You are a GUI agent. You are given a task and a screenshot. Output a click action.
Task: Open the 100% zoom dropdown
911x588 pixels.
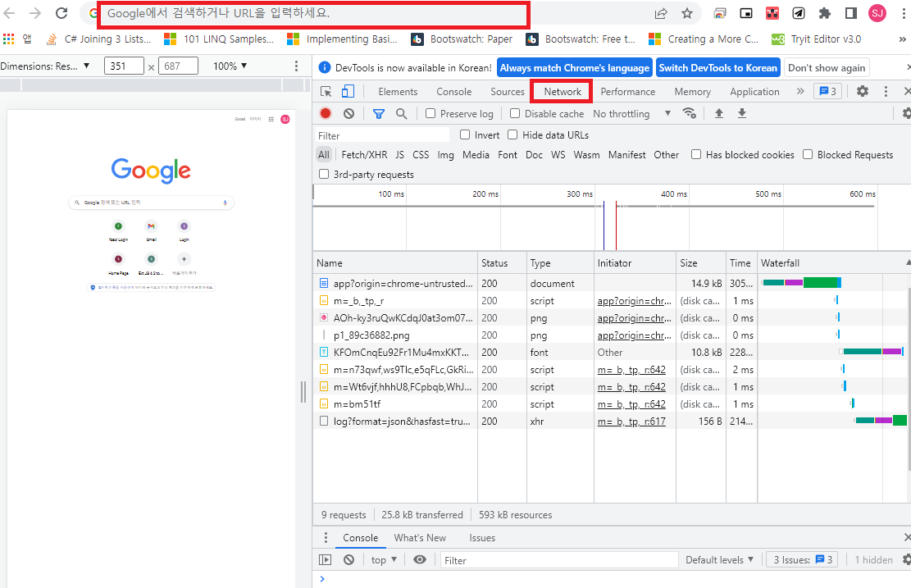[x=230, y=66]
